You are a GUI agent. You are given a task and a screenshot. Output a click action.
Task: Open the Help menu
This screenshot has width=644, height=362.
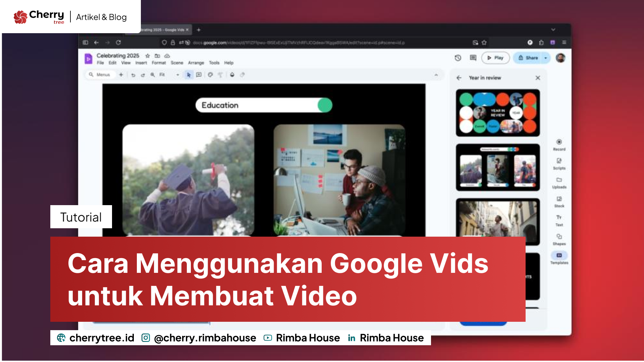click(229, 63)
